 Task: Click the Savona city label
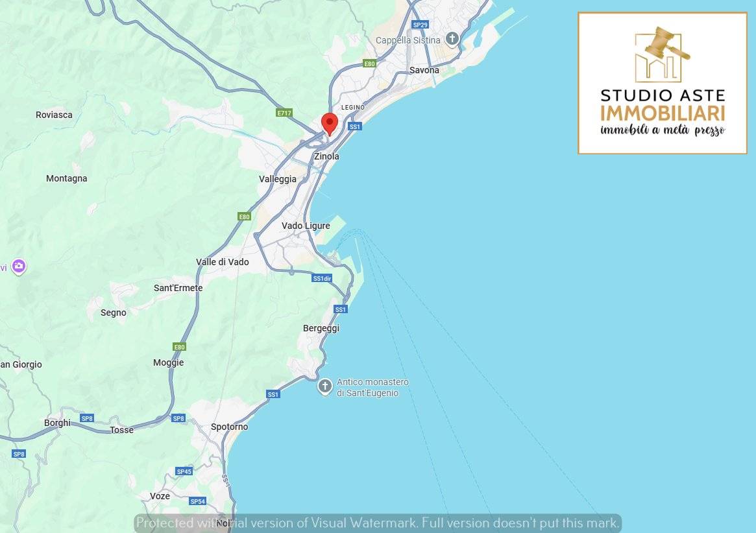point(424,70)
